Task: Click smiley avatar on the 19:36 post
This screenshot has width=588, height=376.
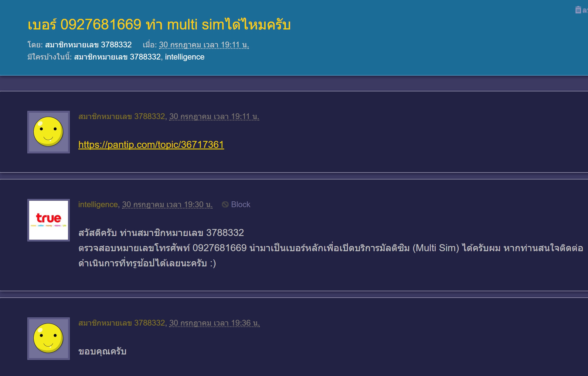Action: click(x=49, y=339)
